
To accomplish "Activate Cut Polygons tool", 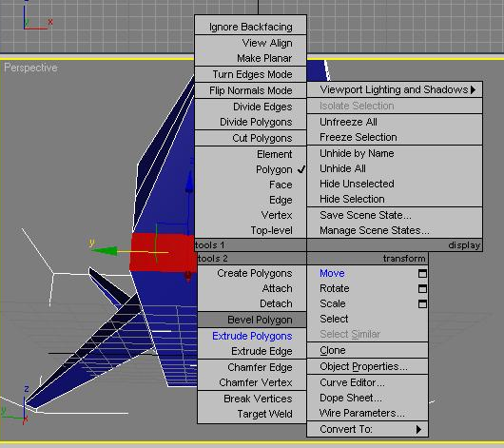I will pyautogui.click(x=251, y=138).
